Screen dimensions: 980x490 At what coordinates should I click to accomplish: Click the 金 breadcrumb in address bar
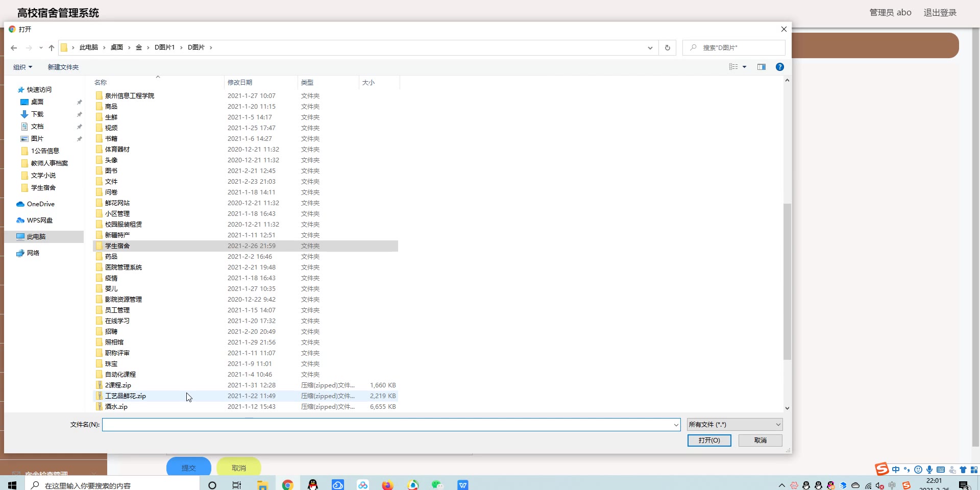(x=139, y=47)
